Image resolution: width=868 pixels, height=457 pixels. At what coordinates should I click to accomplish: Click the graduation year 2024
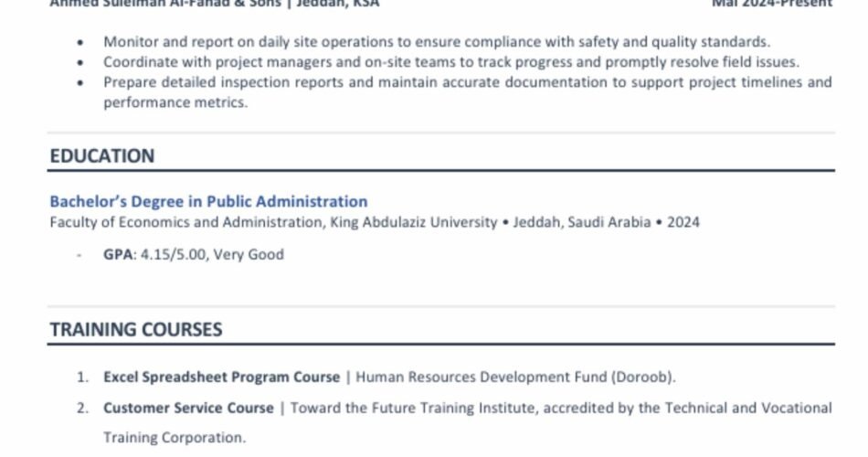[683, 222]
